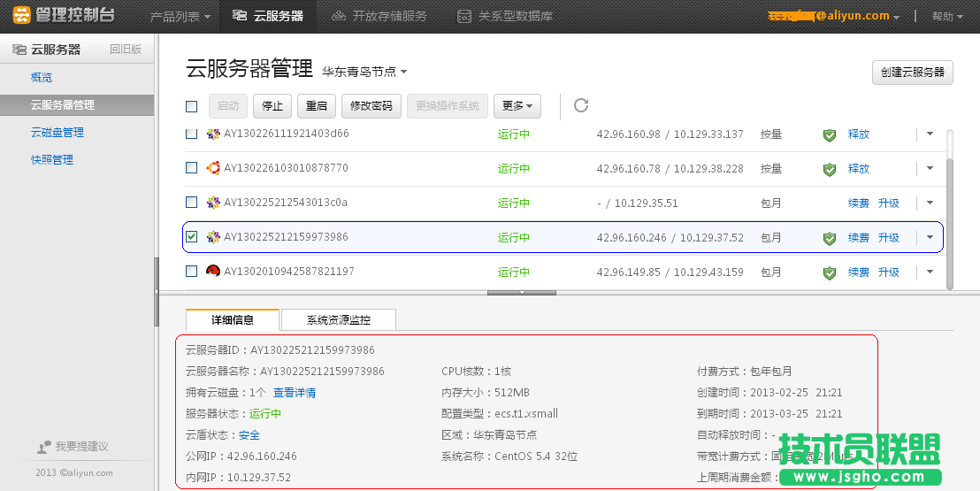Click the 安全 云盾状态 link

249,435
